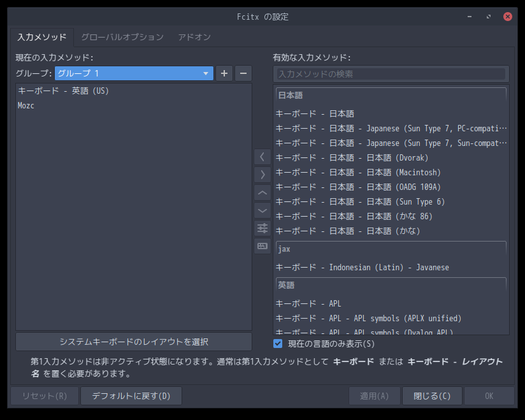Image resolution: width=525 pixels, height=420 pixels.
Task: Switch to グローバルオプション tab
Action: pos(122,37)
